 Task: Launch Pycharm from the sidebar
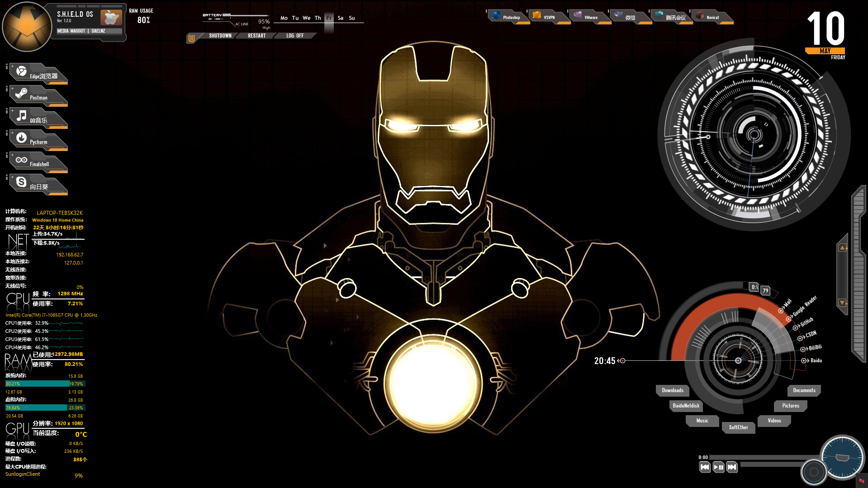[38, 140]
